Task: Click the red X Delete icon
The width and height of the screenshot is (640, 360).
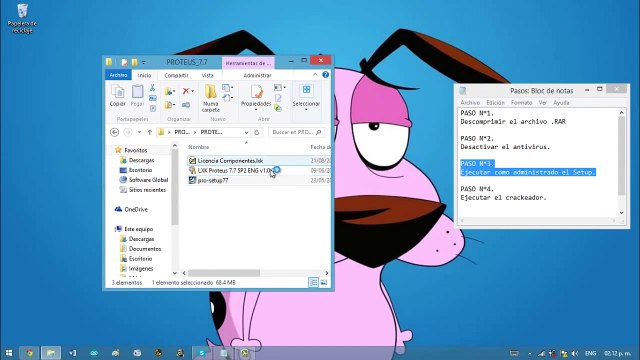Action: pos(186,91)
